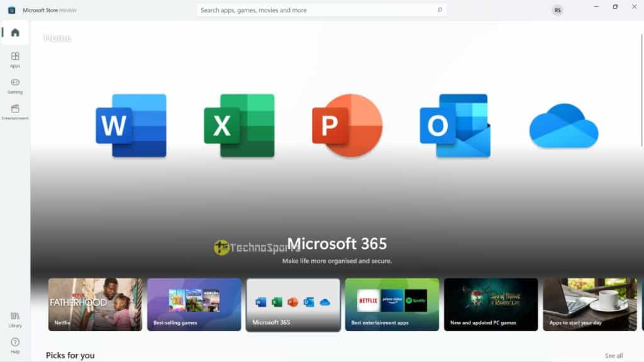Open the Library icon
Image resolution: width=644 pixels, height=362 pixels.
coord(15,319)
